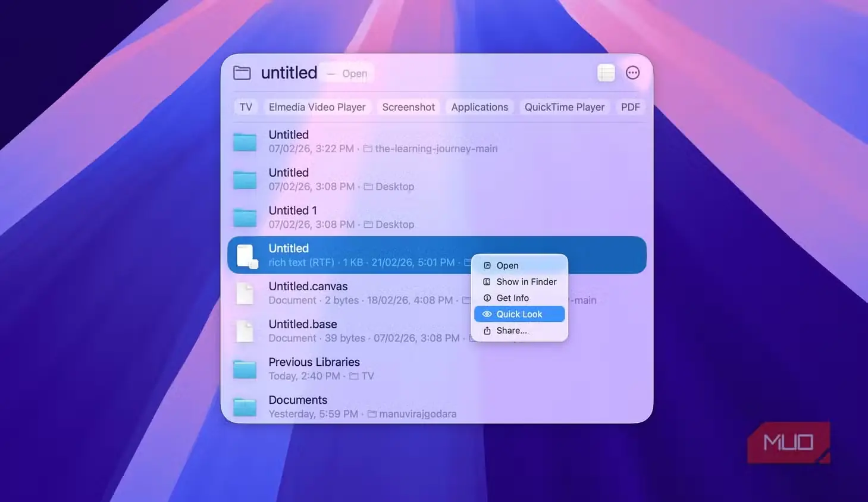This screenshot has height=502, width=868.
Task: Select Previous Libraries result name
Action: [x=314, y=362]
